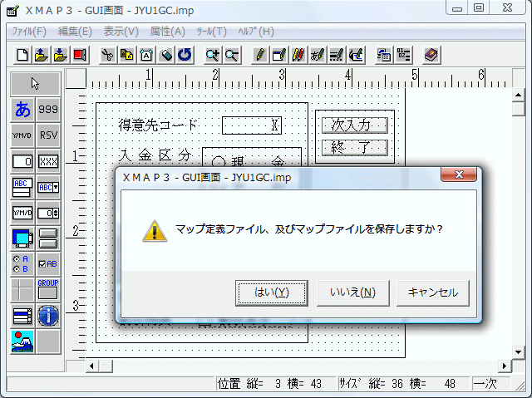Open the ファイル(F) menu
Image resolution: width=532 pixels, height=398 pixels.
click(29, 32)
